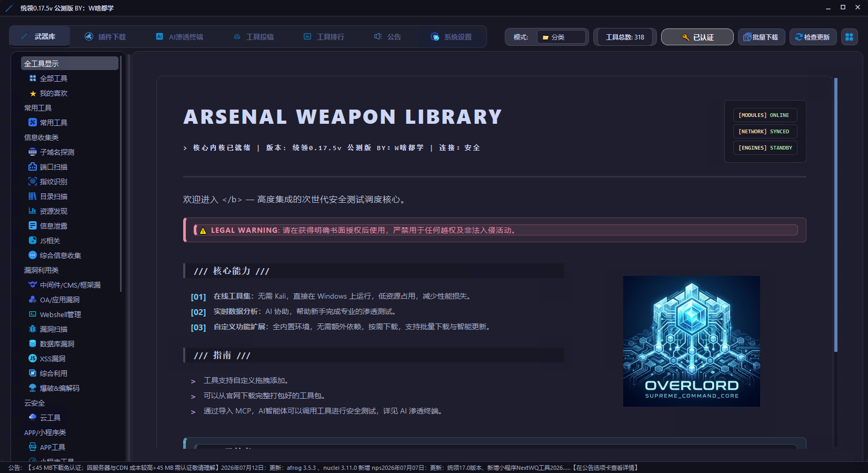Click the main content vertical scrollbar

pyautogui.click(x=835, y=215)
